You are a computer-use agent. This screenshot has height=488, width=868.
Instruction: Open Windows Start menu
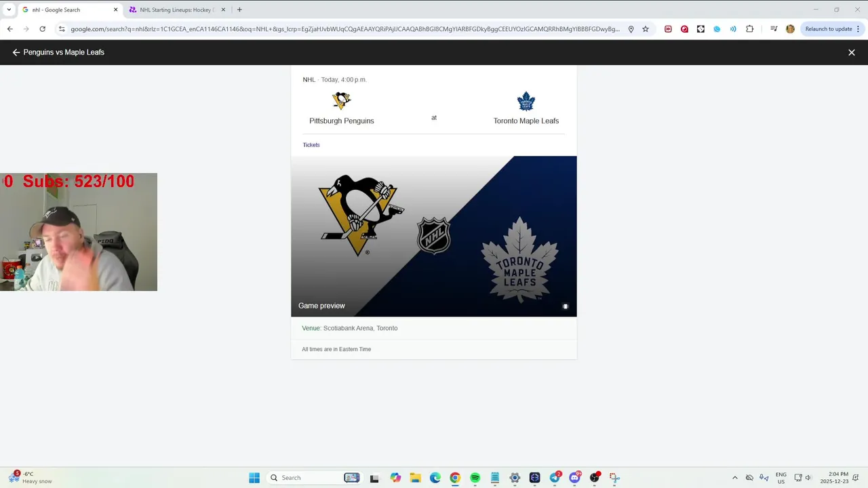click(x=254, y=478)
